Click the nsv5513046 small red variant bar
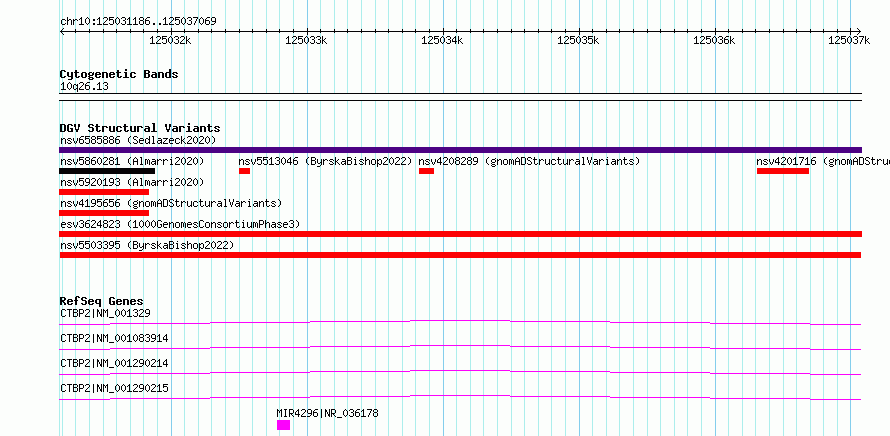The width and height of the screenshot is (890, 436). (x=245, y=171)
